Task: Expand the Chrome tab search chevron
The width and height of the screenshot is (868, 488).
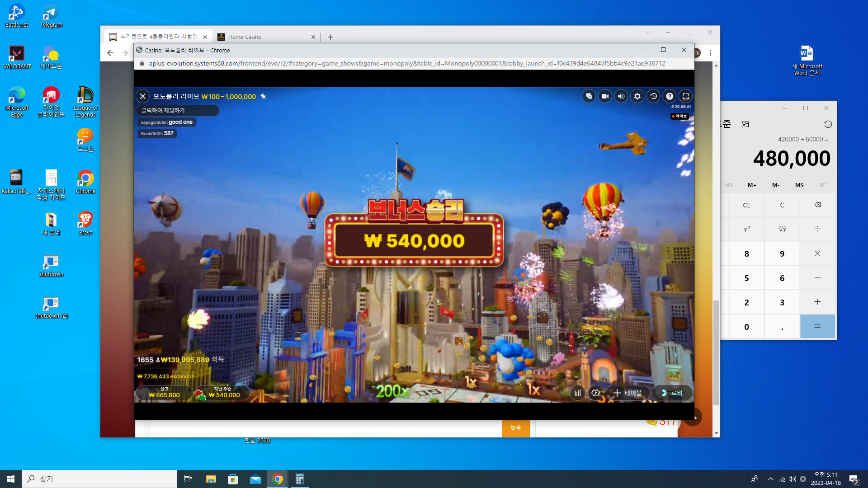Action: coord(647,32)
